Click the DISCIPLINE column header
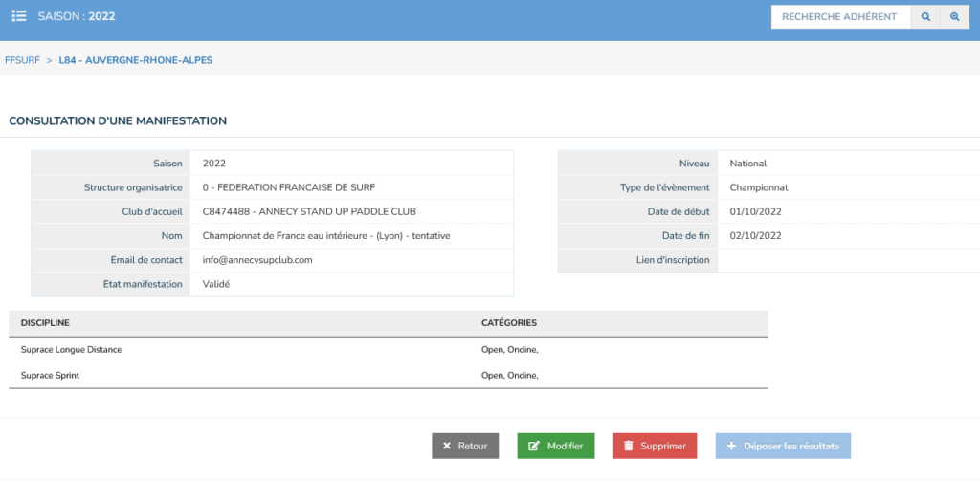Viewport: 980px width, 503px height. coord(45,323)
